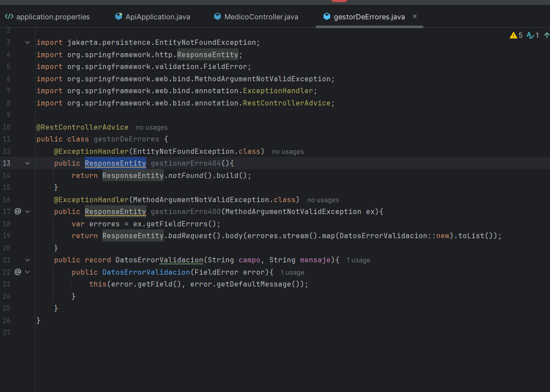
Task: Click "no usages" hint after EntityNotFoundException.class
Action: (x=288, y=152)
